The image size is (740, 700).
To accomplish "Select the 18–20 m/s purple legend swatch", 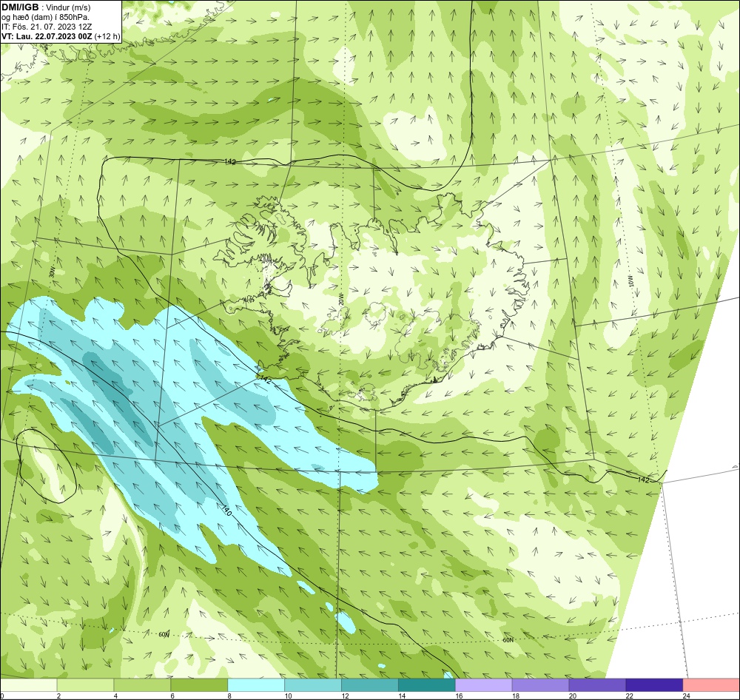I will click(540, 684).
